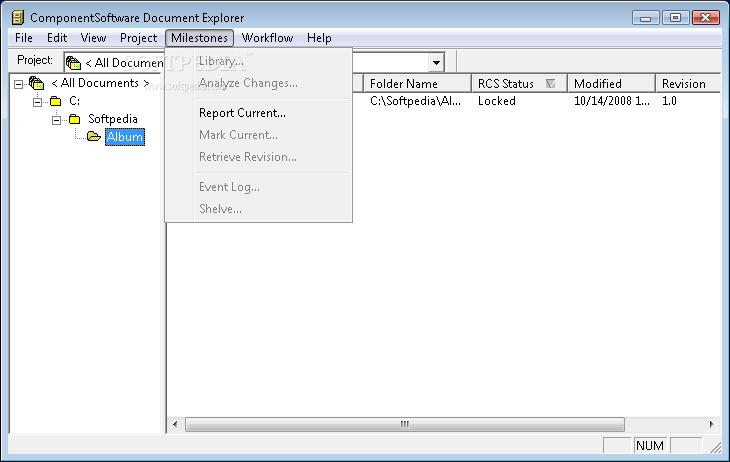The width and height of the screenshot is (730, 462).
Task: Close the open Milestones menu
Action: click(199, 38)
